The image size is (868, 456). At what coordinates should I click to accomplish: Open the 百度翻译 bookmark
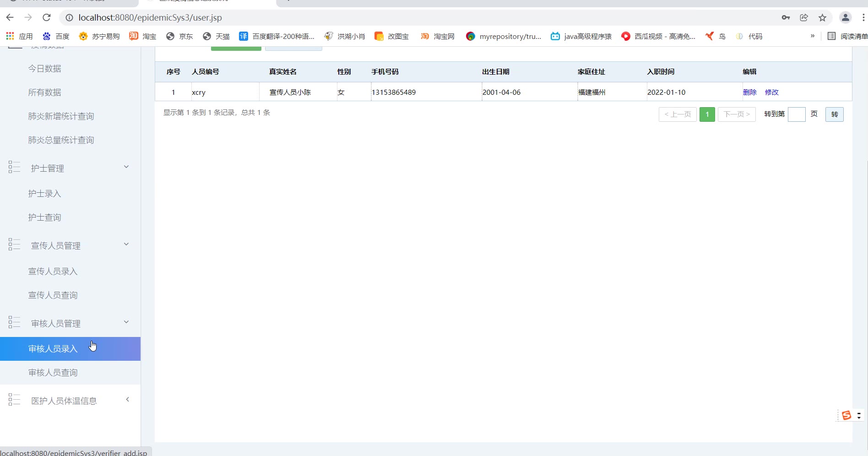pos(277,36)
